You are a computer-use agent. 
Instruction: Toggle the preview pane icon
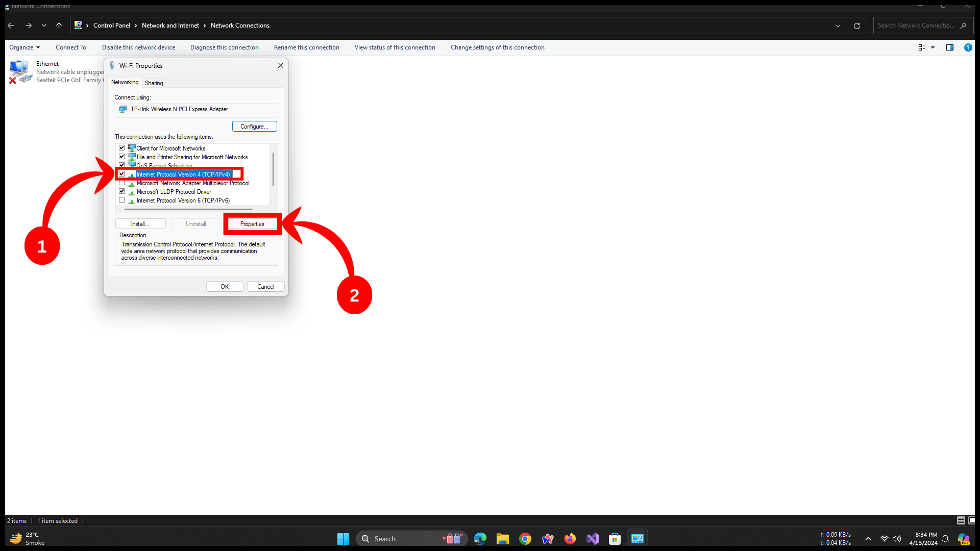pyautogui.click(x=950, y=47)
